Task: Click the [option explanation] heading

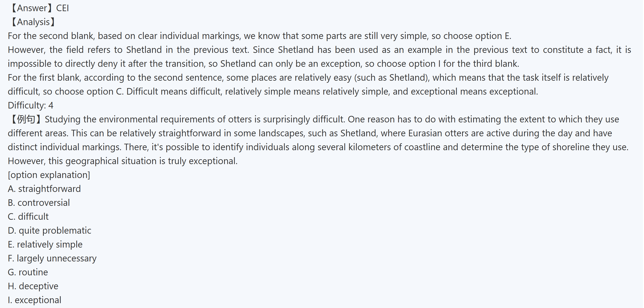Action: click(x=49, y=175)
